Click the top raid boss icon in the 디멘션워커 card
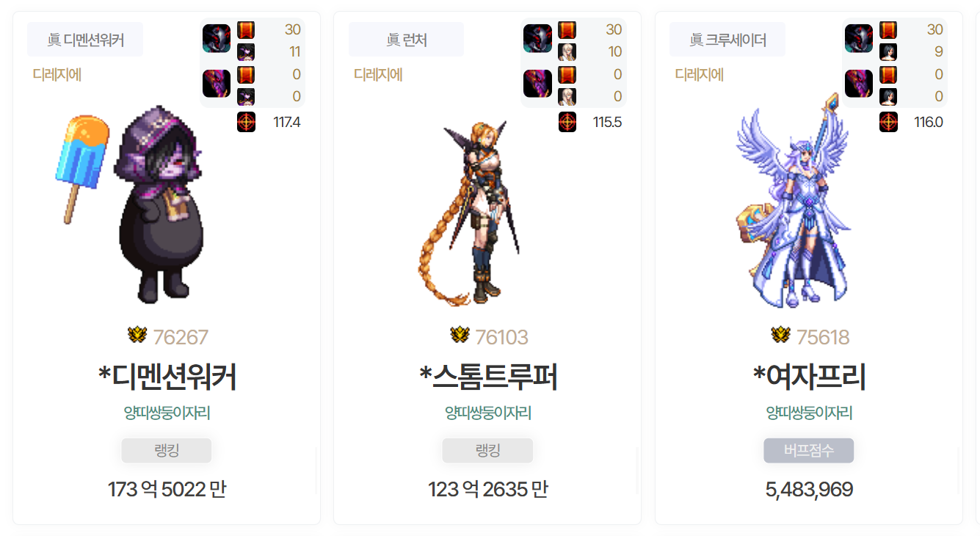This screenshot has height=536, width=980. [x=217, y=39]
